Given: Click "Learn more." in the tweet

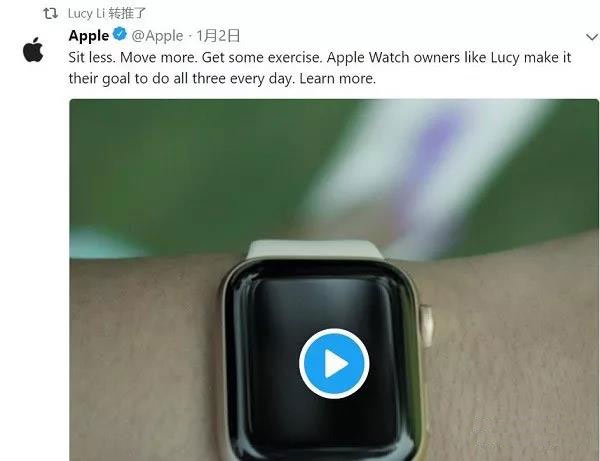Looking at the screenshot, I should (x=338, y=79).
